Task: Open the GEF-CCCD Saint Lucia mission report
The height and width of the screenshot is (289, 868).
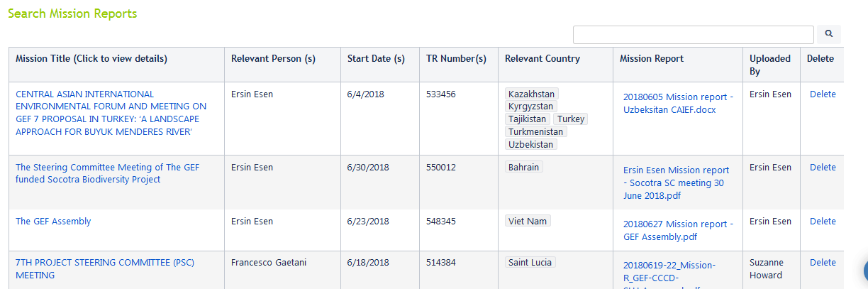Action: pyautogui.click(x=669, y=276)
